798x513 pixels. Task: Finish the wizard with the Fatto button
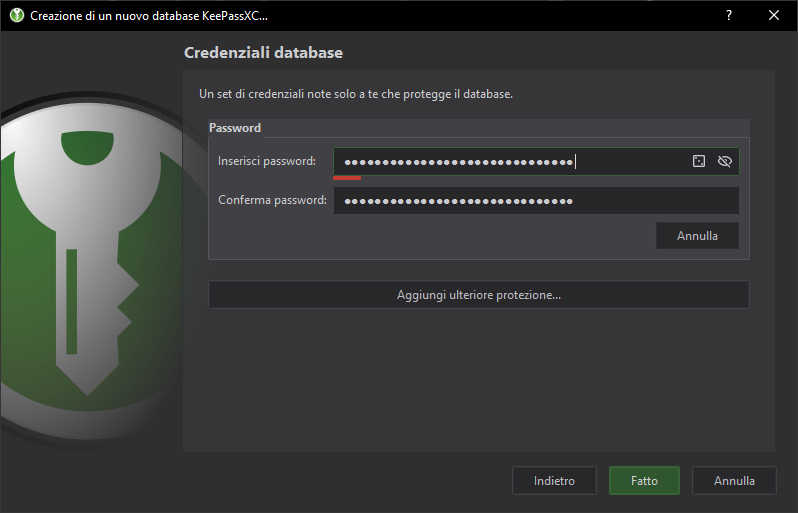[644, 481]
